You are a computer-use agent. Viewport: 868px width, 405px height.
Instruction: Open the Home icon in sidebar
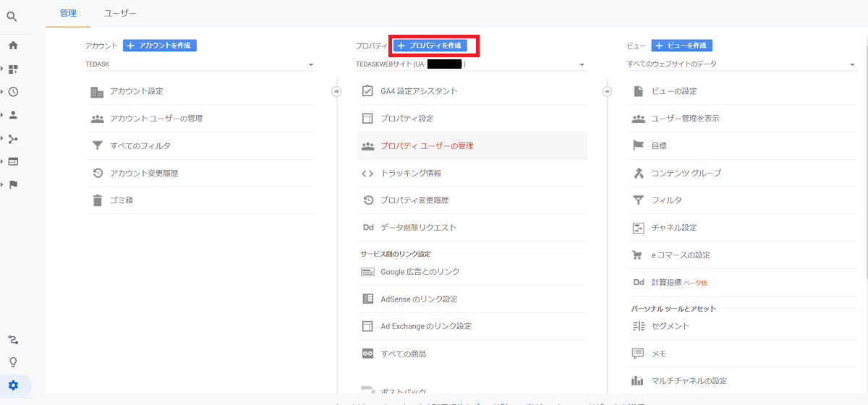coord(13,45)
